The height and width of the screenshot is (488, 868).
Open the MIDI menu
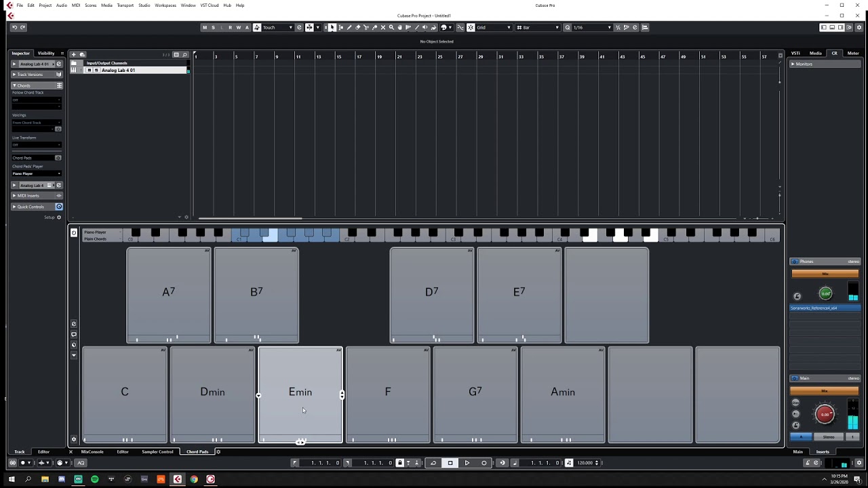(76, 5)
